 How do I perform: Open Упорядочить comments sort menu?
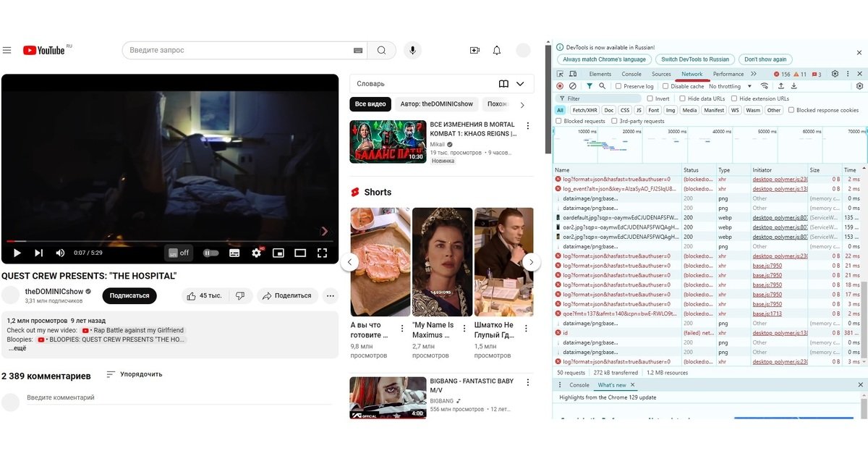click(134, 374)
